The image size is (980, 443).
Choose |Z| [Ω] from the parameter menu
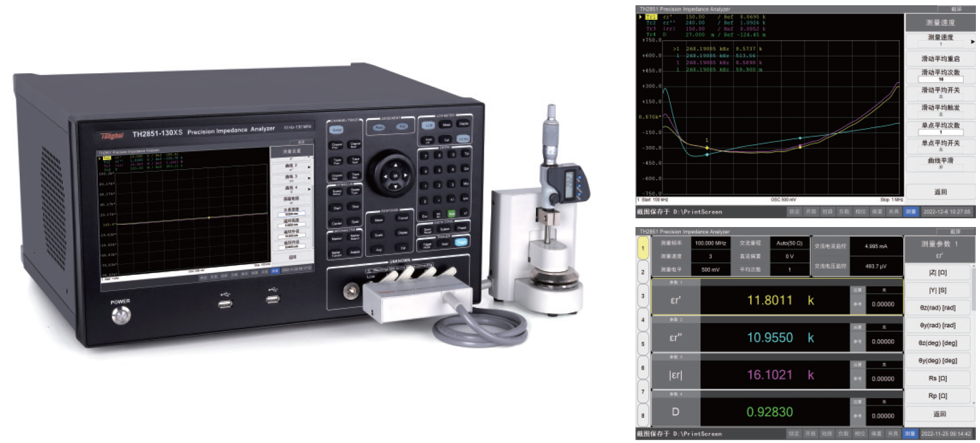point(938,272)
